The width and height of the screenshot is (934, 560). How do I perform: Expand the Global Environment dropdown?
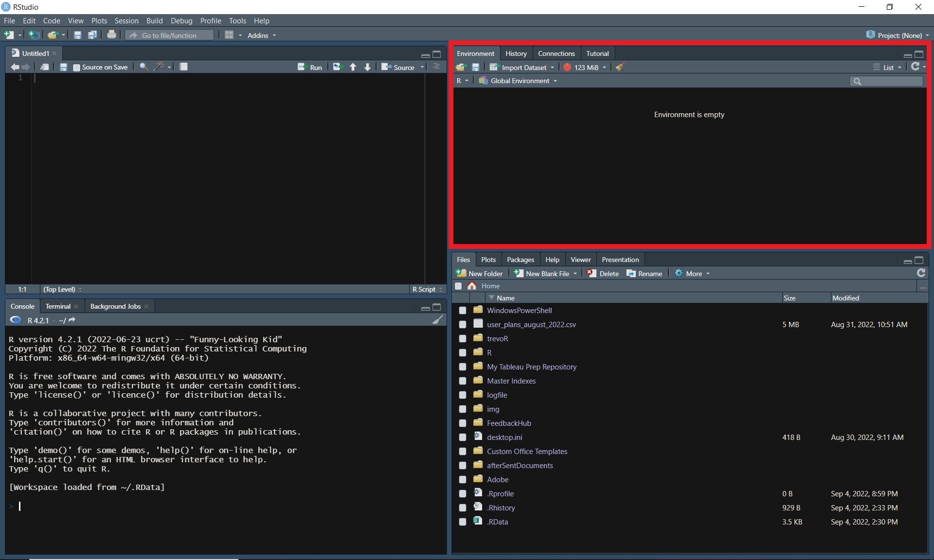[518, 81]
